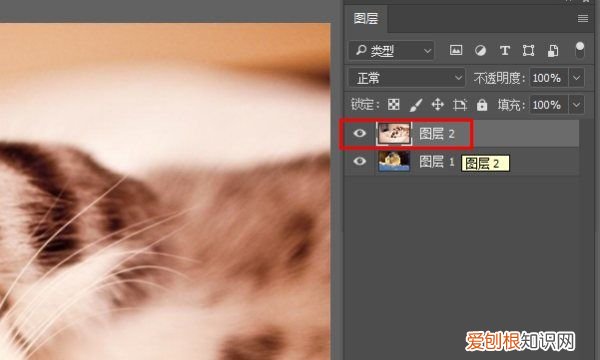Viewport: 600px width, 360px height.
Task: Filter layers by pixel layer icon
Action: pyautogui.click(x=456, y=50)
